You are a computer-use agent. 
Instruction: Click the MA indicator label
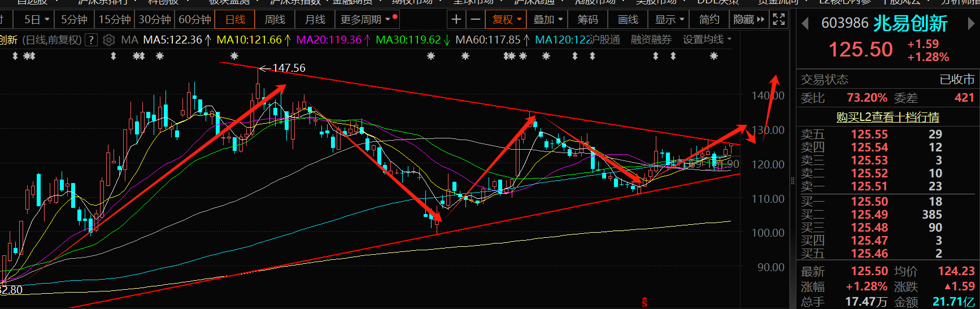pyautogui.click(x=129, y=40)
